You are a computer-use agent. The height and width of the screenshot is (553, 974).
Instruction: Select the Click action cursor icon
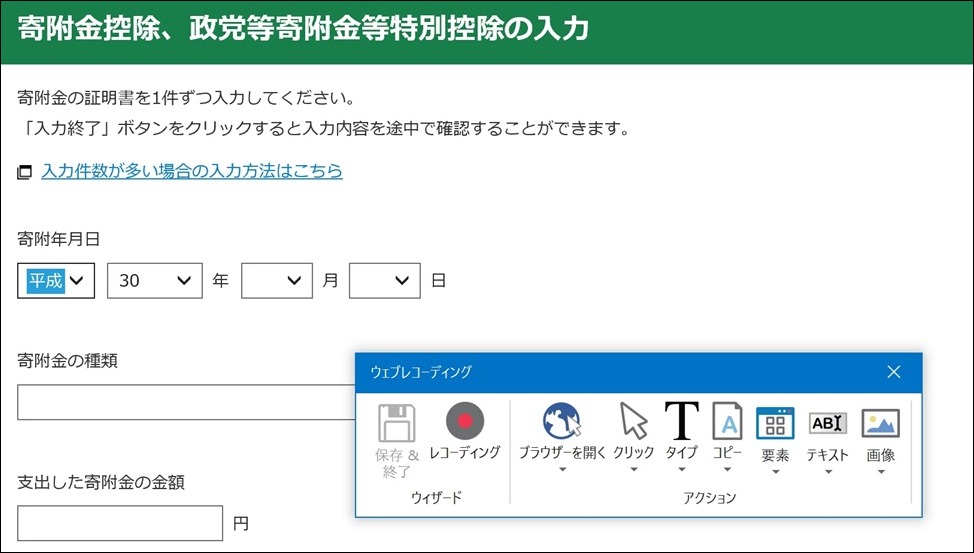tap(634, 421)
